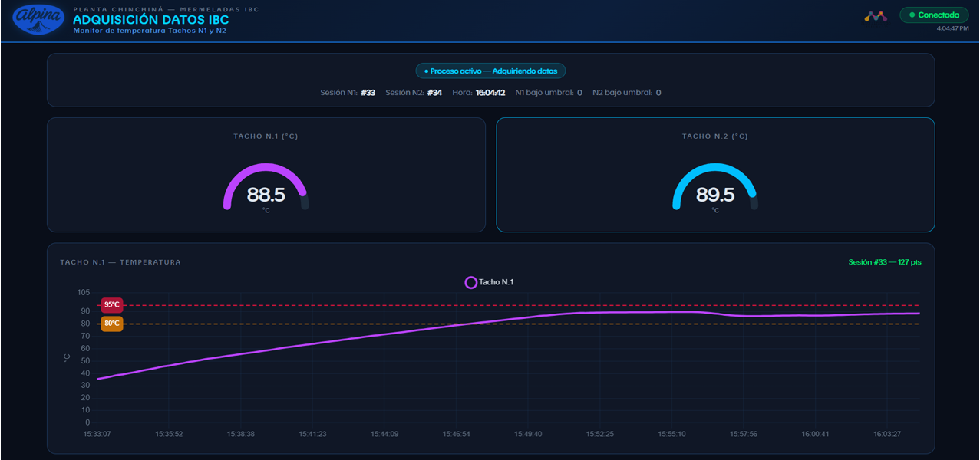Click the 4:04:47 PM clock in header
This screenshot has width=980, height=460.
pos(952,28)
